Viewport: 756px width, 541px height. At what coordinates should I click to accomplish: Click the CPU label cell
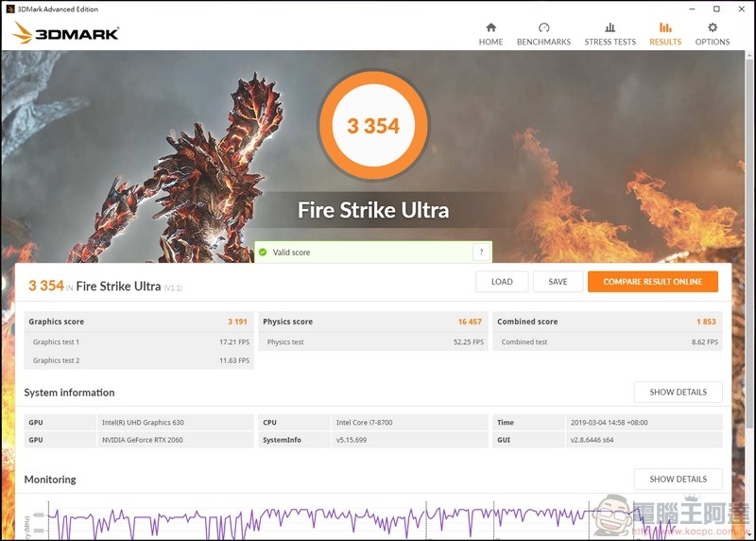pyautogui.click(x=295, y=422)
